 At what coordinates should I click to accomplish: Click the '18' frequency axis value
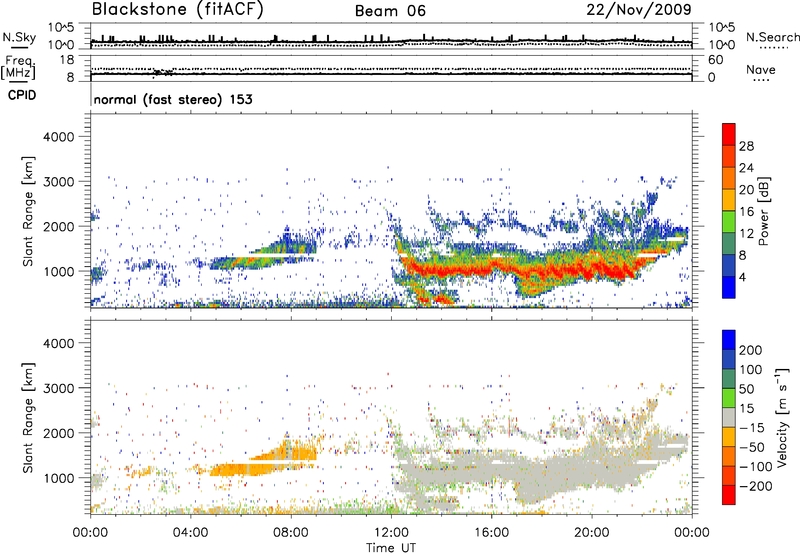(x=67, y=60)
